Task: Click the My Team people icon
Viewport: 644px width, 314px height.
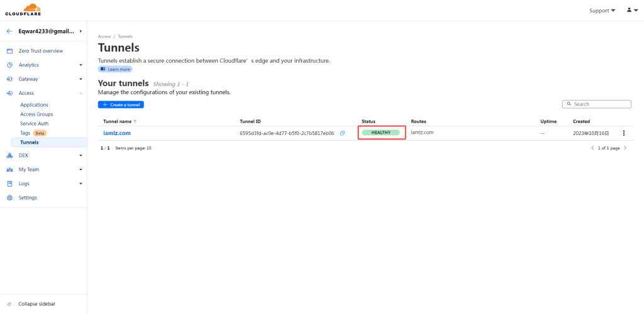Action: [x=10, y=170]
